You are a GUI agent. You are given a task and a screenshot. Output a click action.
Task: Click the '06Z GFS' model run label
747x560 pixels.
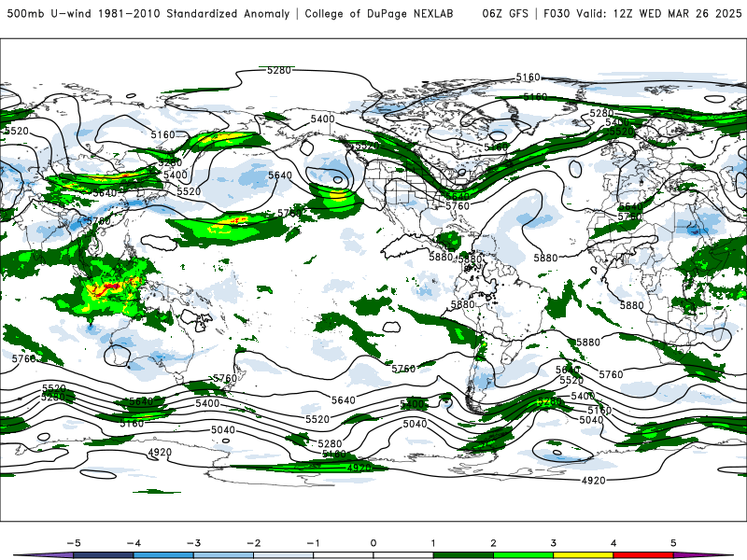point(505,13)
